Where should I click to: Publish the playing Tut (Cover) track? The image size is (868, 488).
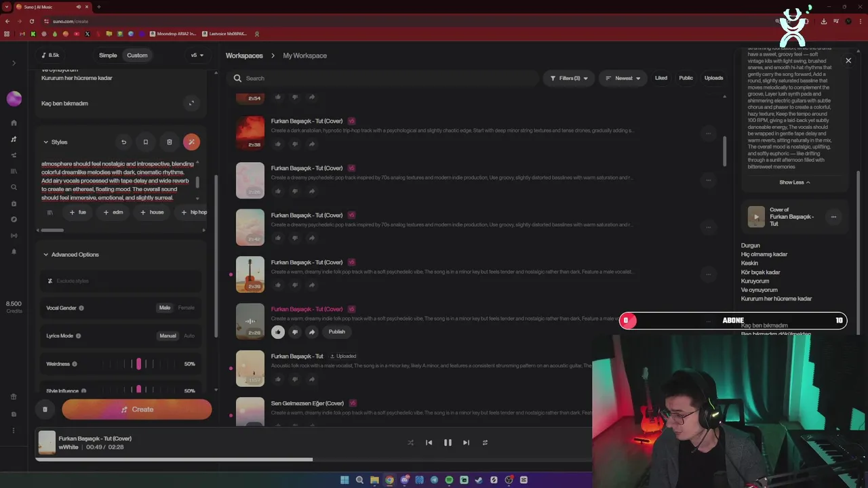pos(337,332)
